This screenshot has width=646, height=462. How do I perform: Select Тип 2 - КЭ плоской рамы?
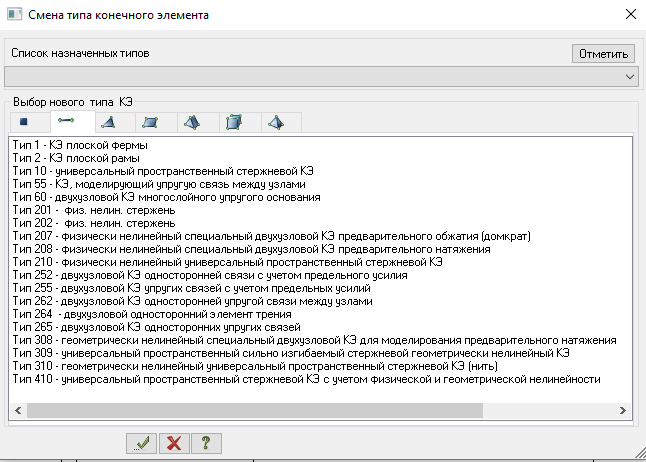coord(76,158)
